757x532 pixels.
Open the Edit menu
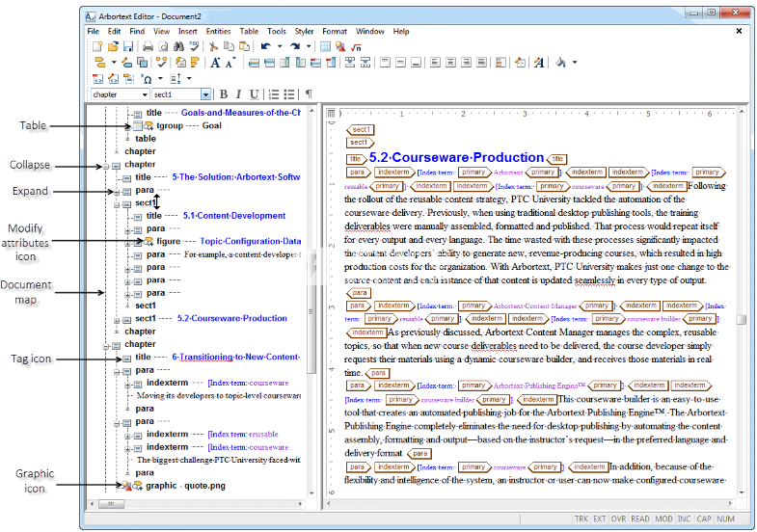pyautogui.click(x=115, y=32)
